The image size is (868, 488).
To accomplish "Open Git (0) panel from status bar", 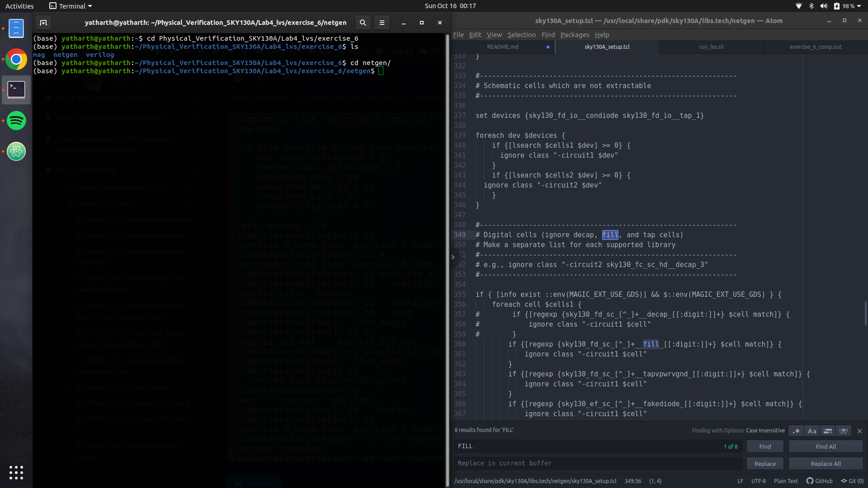I will click(x=852, y=481).
